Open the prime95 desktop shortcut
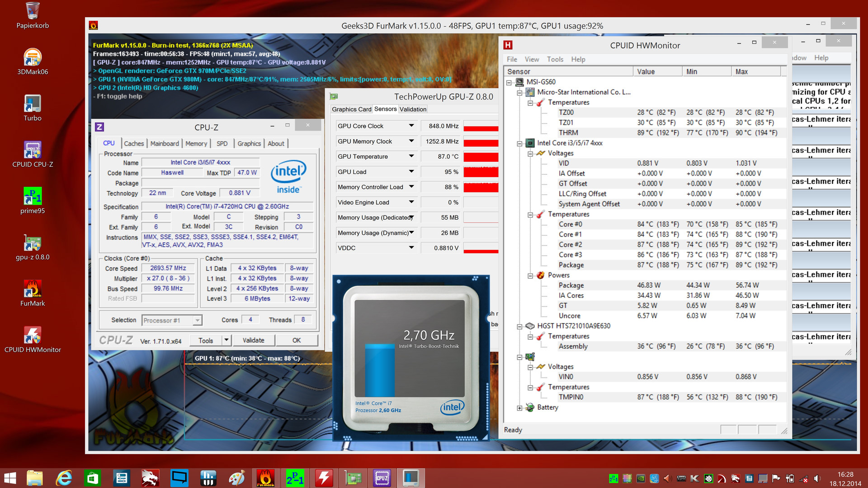Screen dimensions: 868x488 33,201
